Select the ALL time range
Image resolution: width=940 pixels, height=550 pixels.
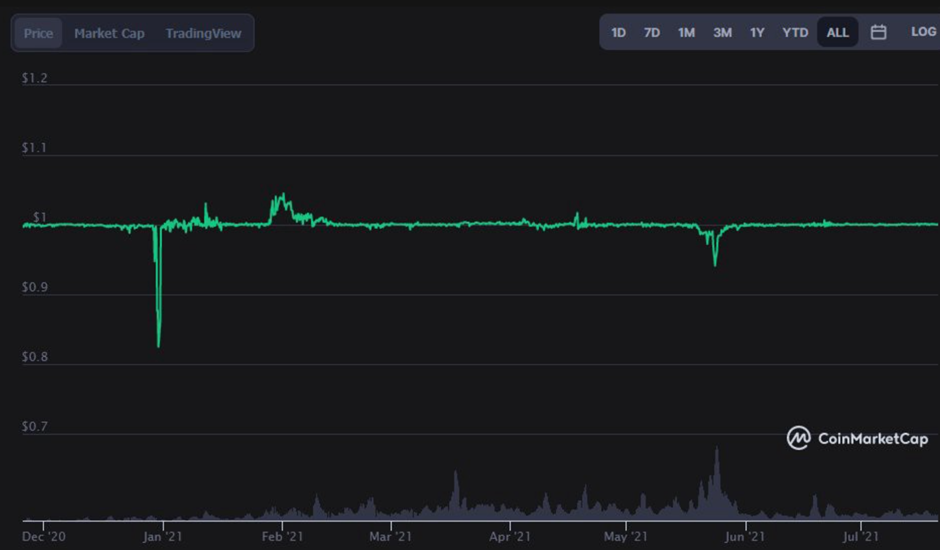coord(837,32)
